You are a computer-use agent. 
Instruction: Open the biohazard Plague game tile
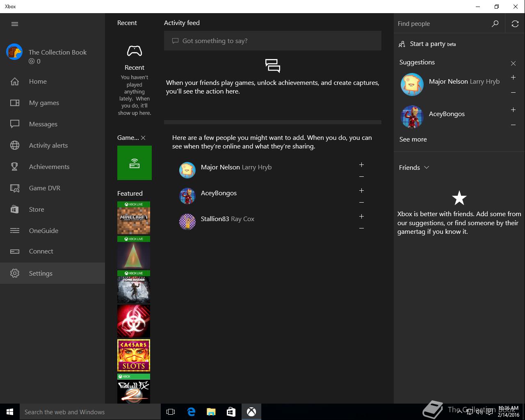(x=134, y=321)
